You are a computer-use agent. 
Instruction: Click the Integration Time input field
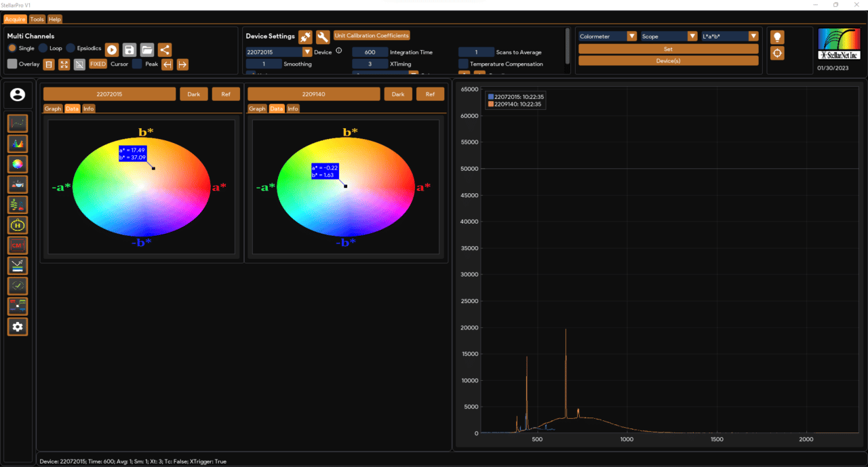(x=370, y=52)
